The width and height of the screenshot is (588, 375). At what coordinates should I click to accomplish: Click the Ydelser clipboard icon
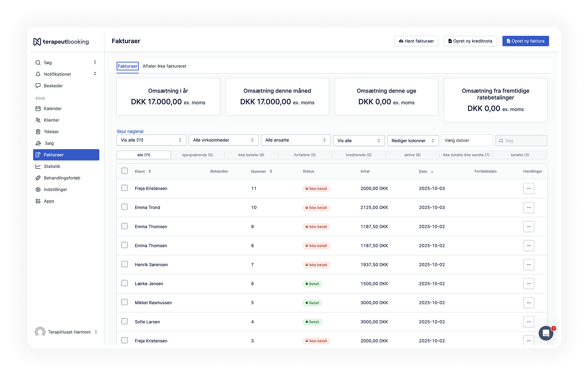coord(38,132)
